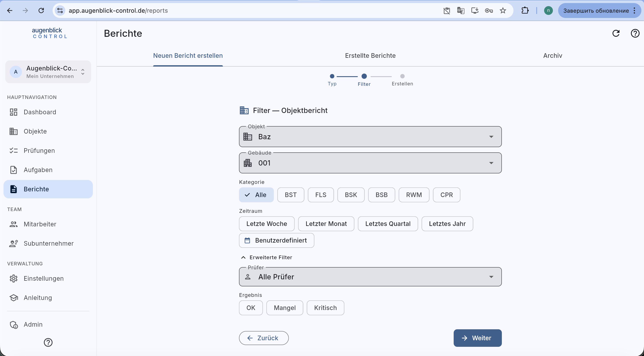The width and height of the screenshot is (644, 356).
Task: Click the Weiter button
Action: (478, 338)
